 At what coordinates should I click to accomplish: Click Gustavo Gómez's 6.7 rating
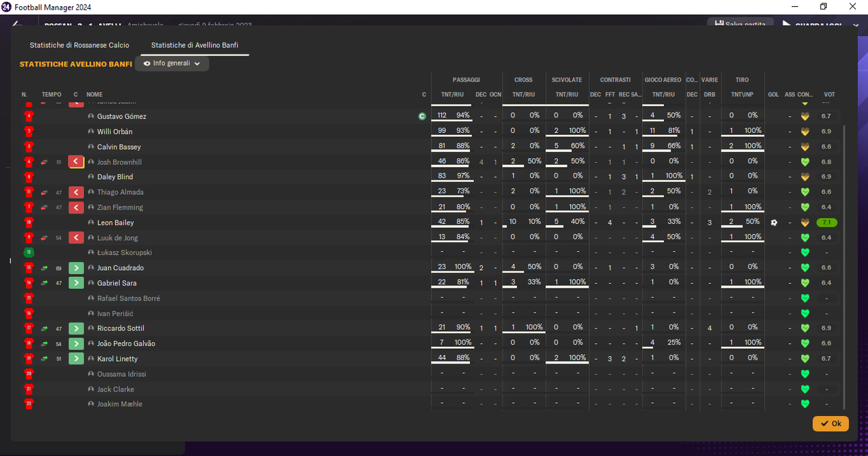826,116
